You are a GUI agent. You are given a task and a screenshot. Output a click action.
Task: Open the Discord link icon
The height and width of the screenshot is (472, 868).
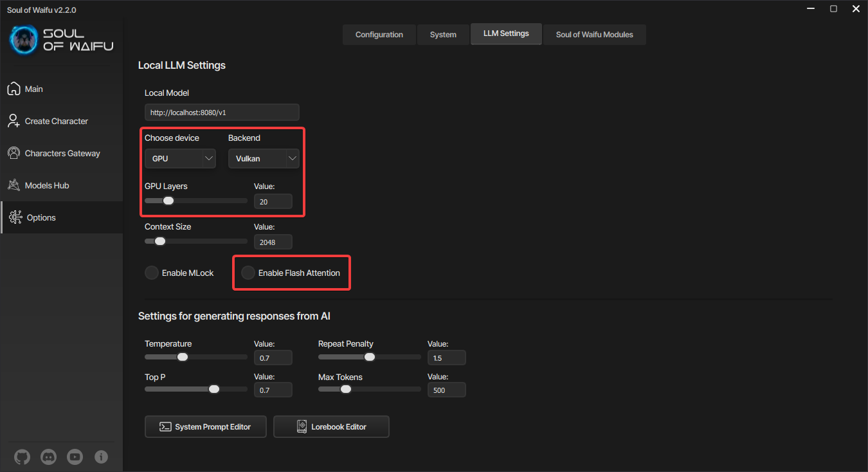click(x=48, y=457)
